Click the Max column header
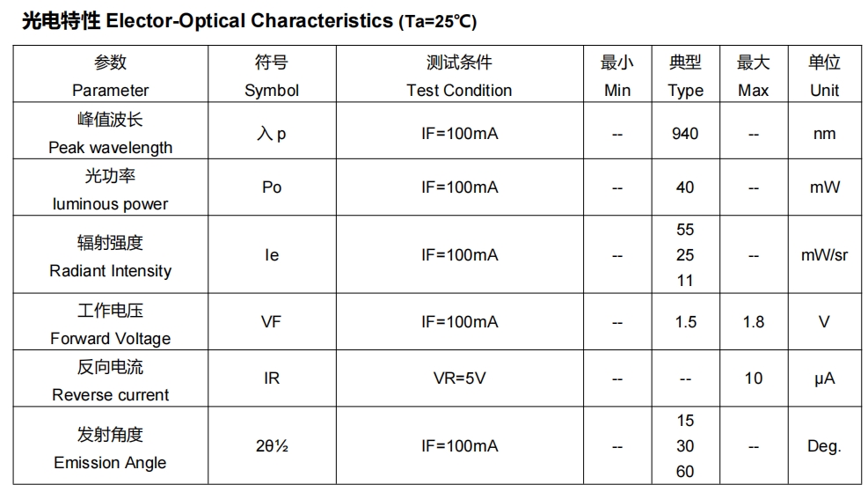Viewport: 868px width, 492px height. [754, 74]
